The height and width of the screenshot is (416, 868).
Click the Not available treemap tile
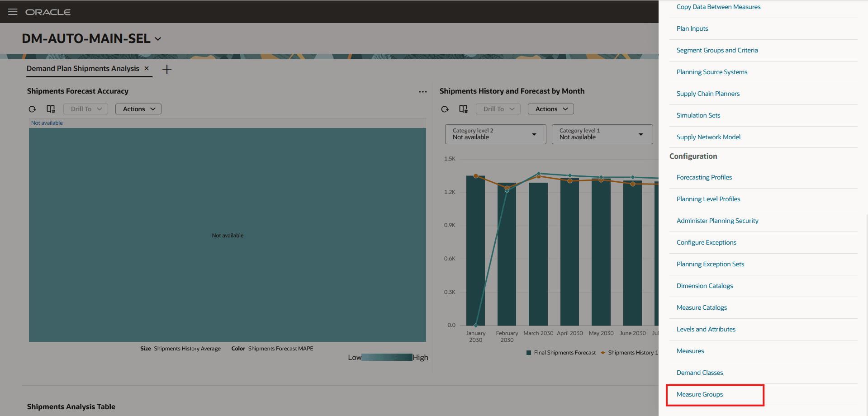tap(228, 235)
